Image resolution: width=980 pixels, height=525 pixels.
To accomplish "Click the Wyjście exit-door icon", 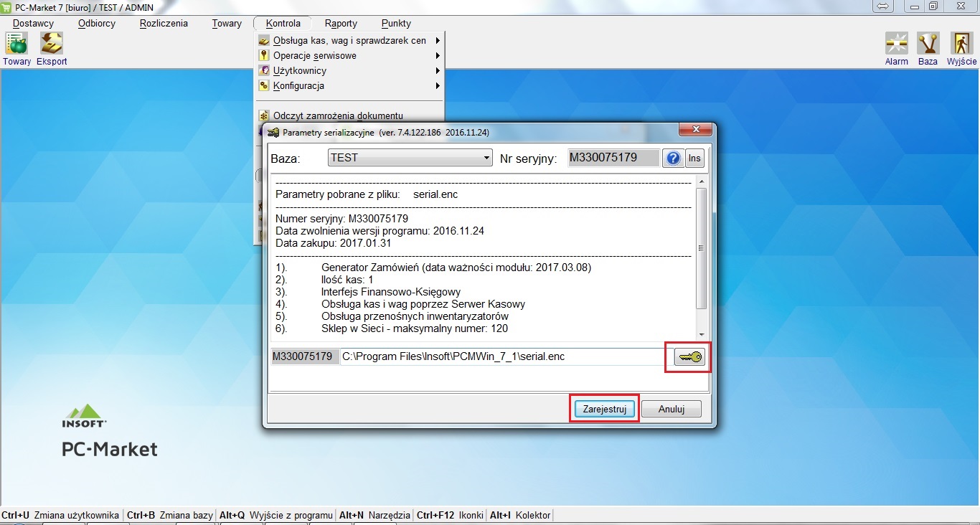I will pos(961,44).
